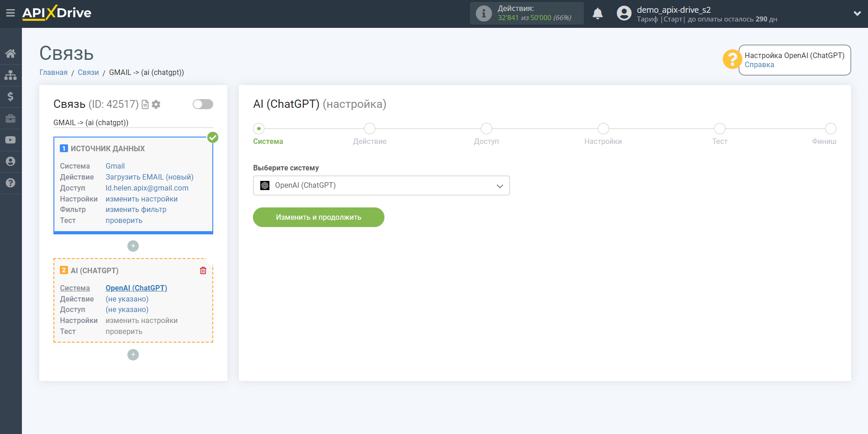Viewport: 868px width, 434px height.
Task: Open the system selection dropdown
Action: (x=381, y=185)
